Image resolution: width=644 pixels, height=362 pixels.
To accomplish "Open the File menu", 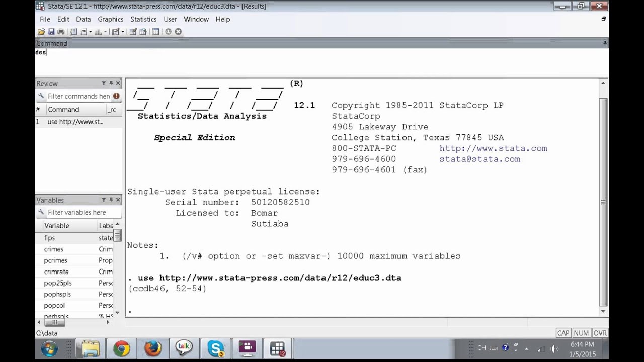I will tap(45, 19).
